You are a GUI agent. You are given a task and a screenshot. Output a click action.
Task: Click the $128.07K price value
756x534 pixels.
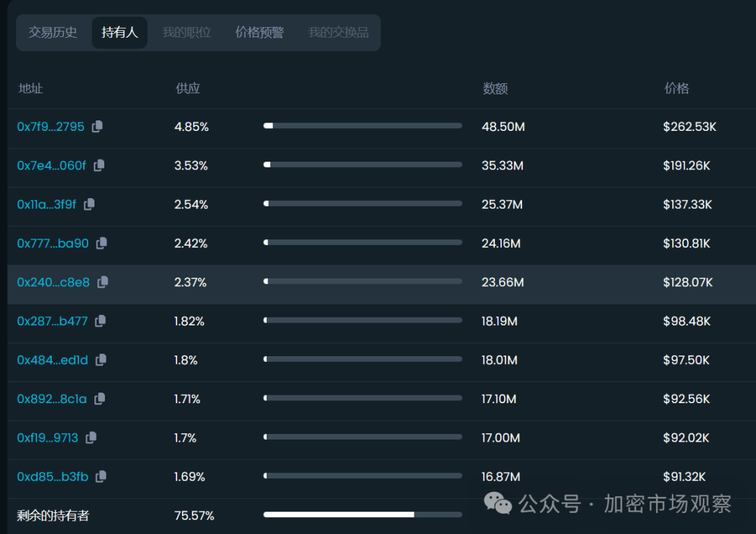click(x=688, y=283)
